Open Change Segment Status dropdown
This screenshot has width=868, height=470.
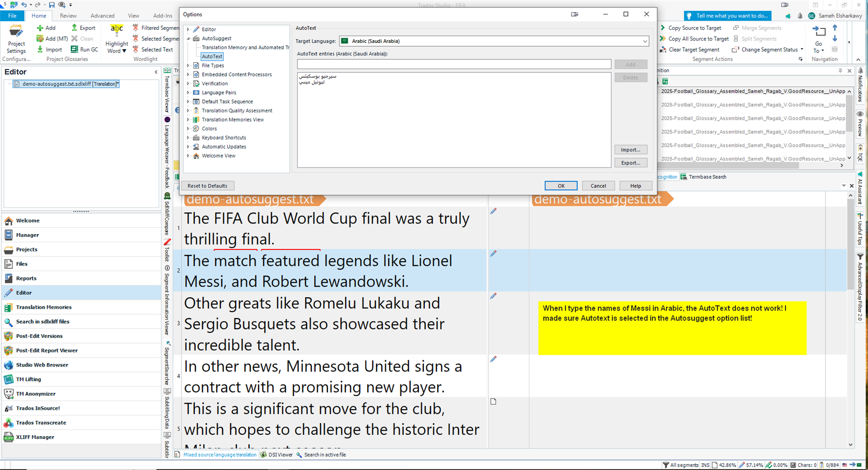(x=801, y=49)
